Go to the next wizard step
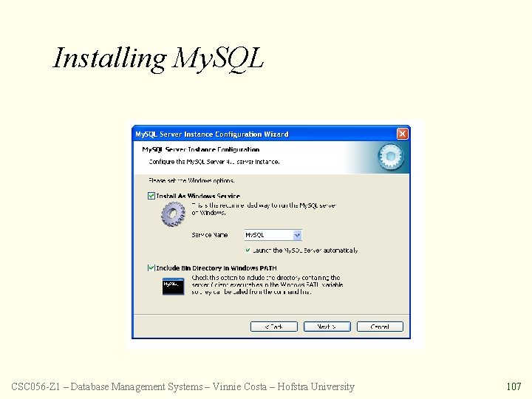The height and width of the screenshot is (399, 532). pos(327,327)
